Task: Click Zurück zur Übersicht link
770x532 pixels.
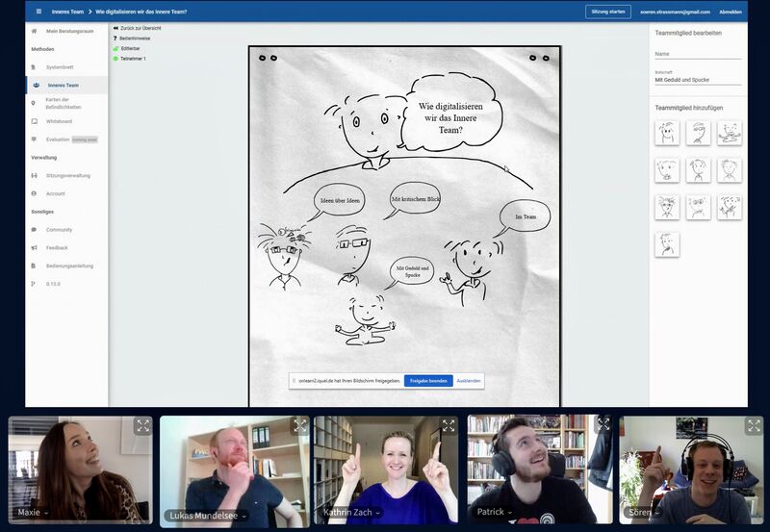Action: 141,29
